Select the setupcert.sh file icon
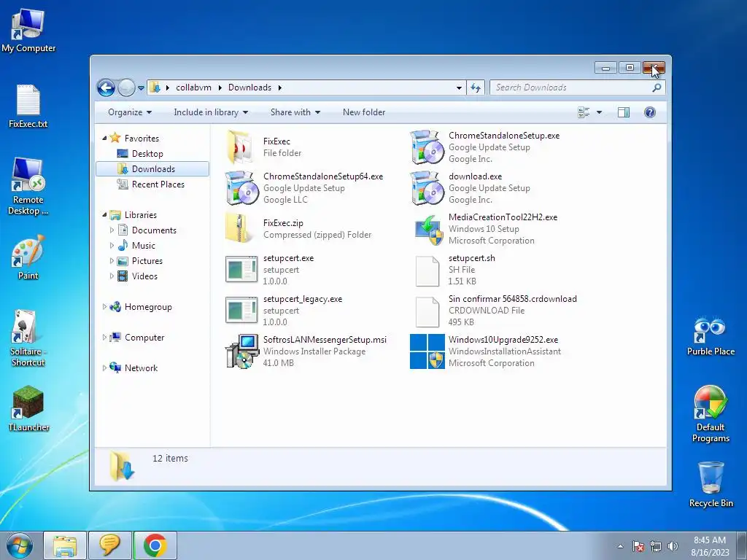The width and height of the screenshot is (747, 560). tap(427, 271)
